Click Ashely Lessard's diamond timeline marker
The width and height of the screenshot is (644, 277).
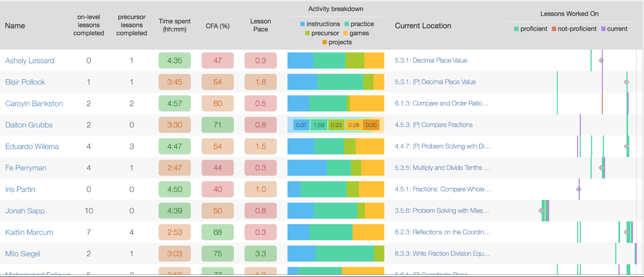pyautogui.click(x=601, y=61)
